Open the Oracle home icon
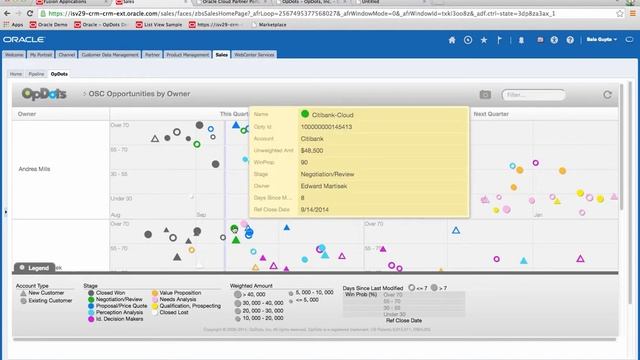This screenshot has width=640, height=360. click(452, 40)
